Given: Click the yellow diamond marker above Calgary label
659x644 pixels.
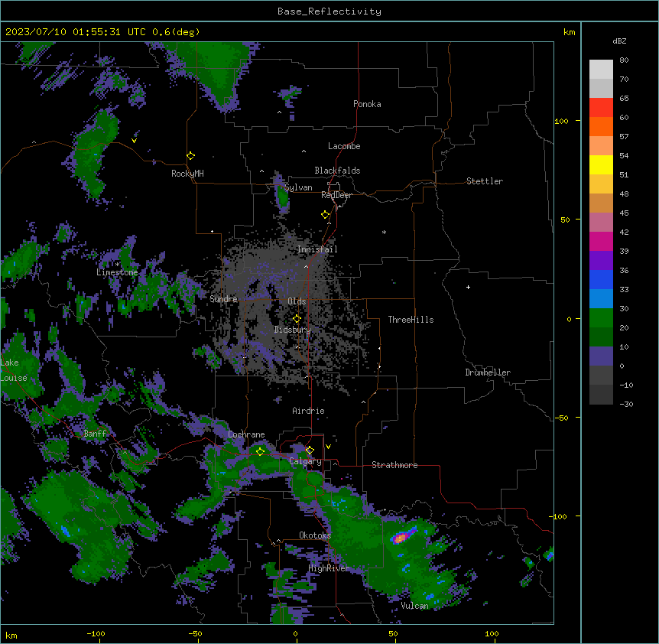Looking at the screenshot, I should pyautogui.click(x=310, y=450).
